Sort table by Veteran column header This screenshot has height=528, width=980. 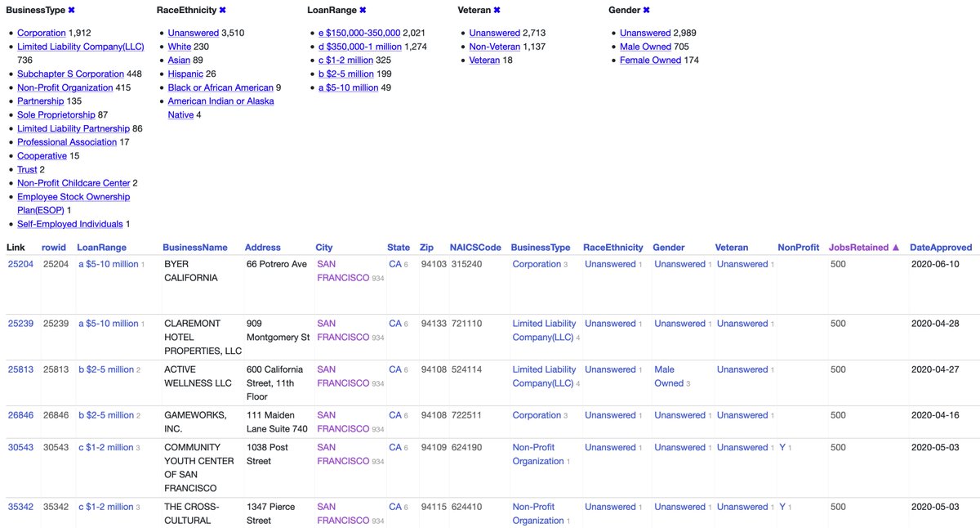pos(732,247)
